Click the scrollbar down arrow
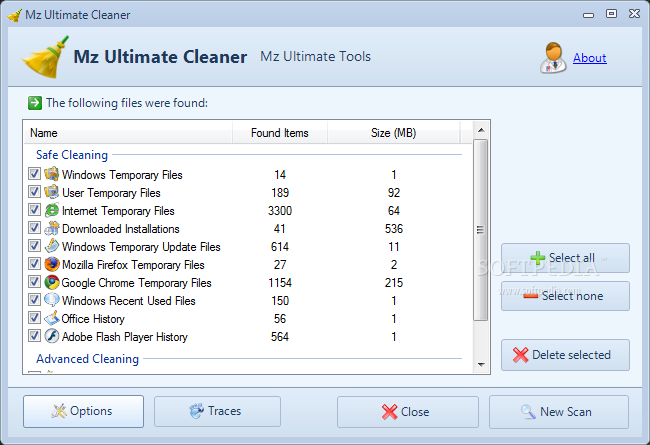 (x=481, y=365)
